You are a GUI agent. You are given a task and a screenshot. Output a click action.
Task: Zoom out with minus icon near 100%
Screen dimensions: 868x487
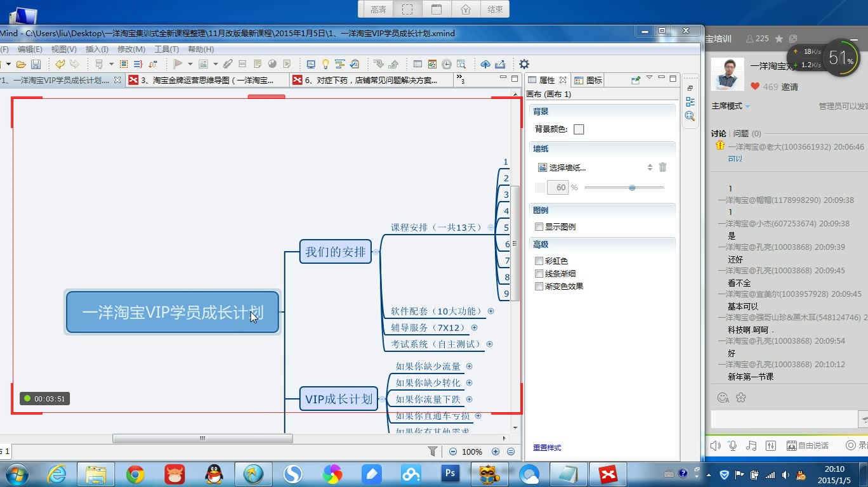pos(453,451)
